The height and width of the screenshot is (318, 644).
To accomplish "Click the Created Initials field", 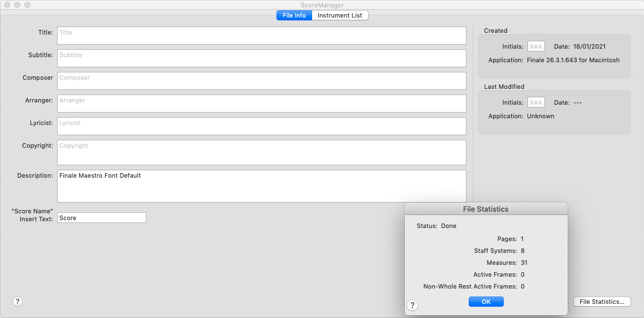I will [536, 46].
